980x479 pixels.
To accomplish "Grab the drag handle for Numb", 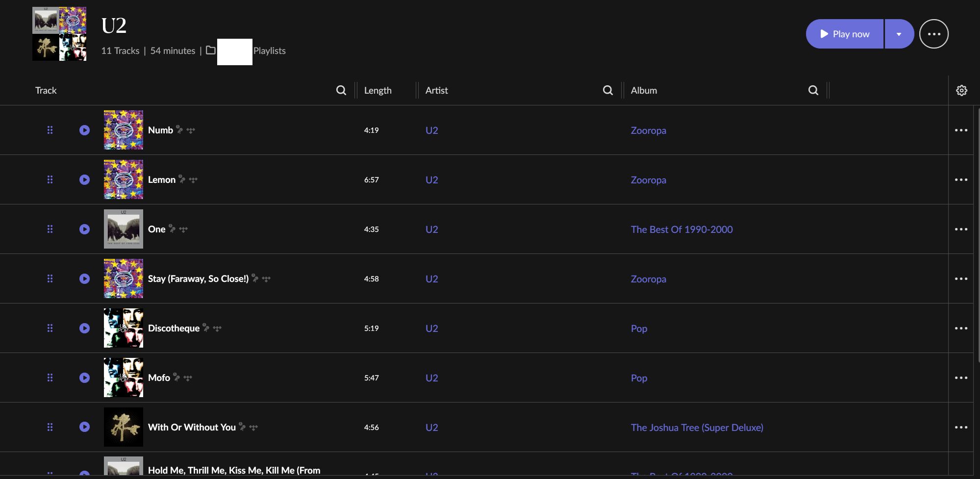I will tap(50, 130).
